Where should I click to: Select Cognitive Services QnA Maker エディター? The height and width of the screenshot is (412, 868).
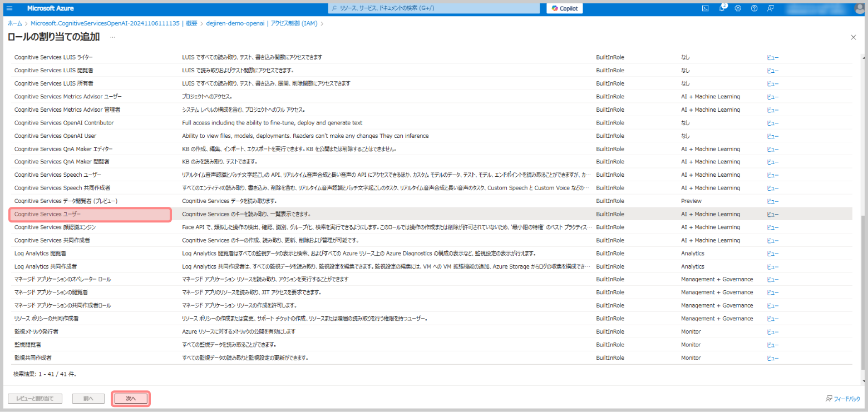pos(63,149)
